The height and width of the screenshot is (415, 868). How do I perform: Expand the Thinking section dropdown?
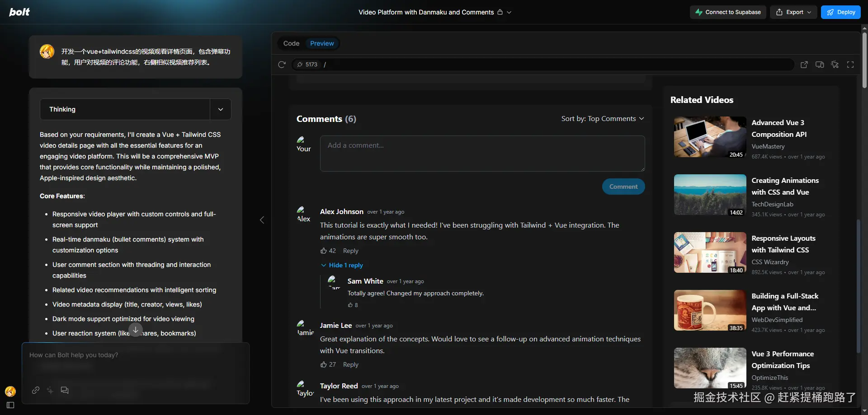click(x=220, y=109)
